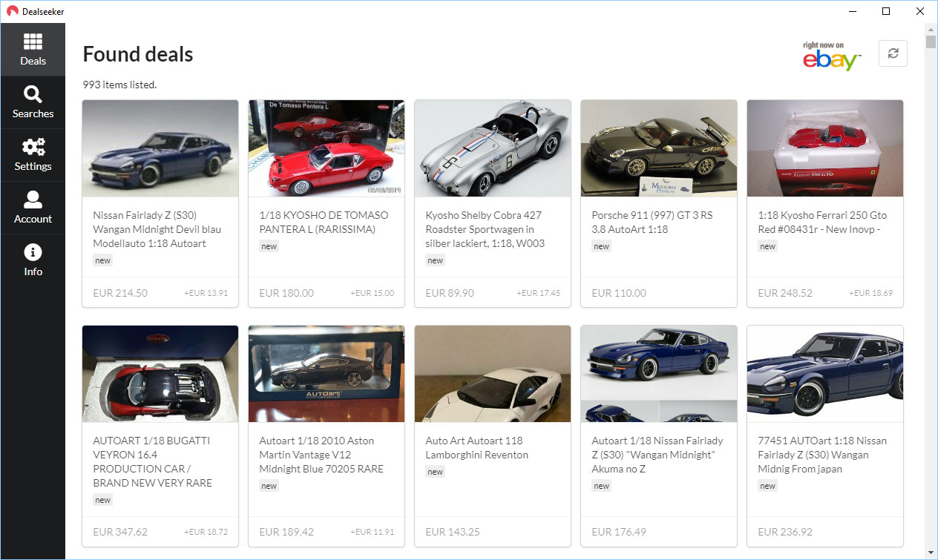
Task: View the Ferrari 250 Gto Red image
Action: point(825,148)
